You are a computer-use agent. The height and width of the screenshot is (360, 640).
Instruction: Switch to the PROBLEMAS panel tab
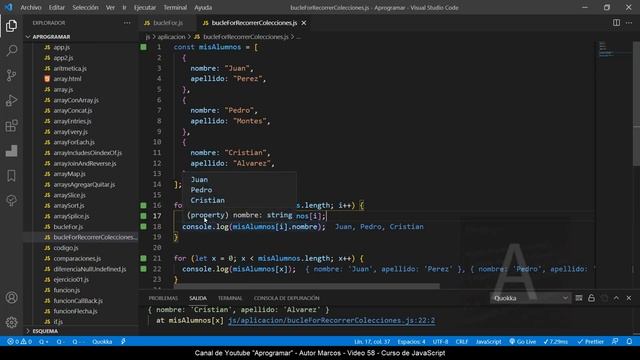point(163,298)
